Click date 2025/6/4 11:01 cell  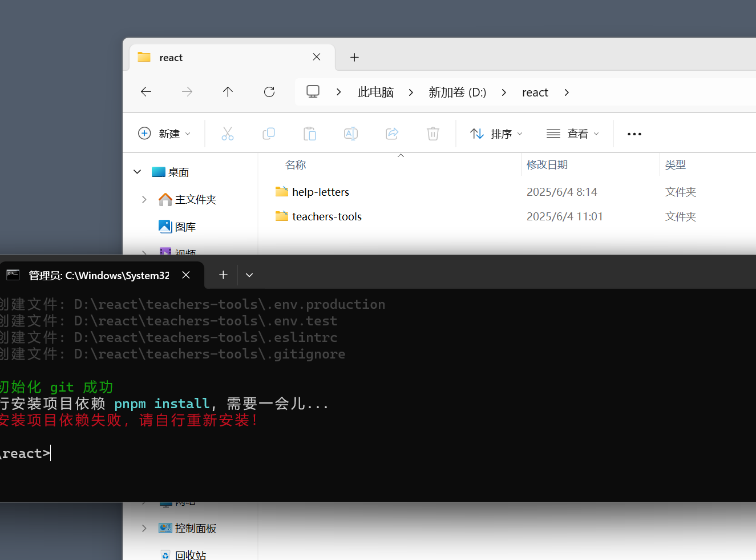pyautogui.click(x=565, y=216)
